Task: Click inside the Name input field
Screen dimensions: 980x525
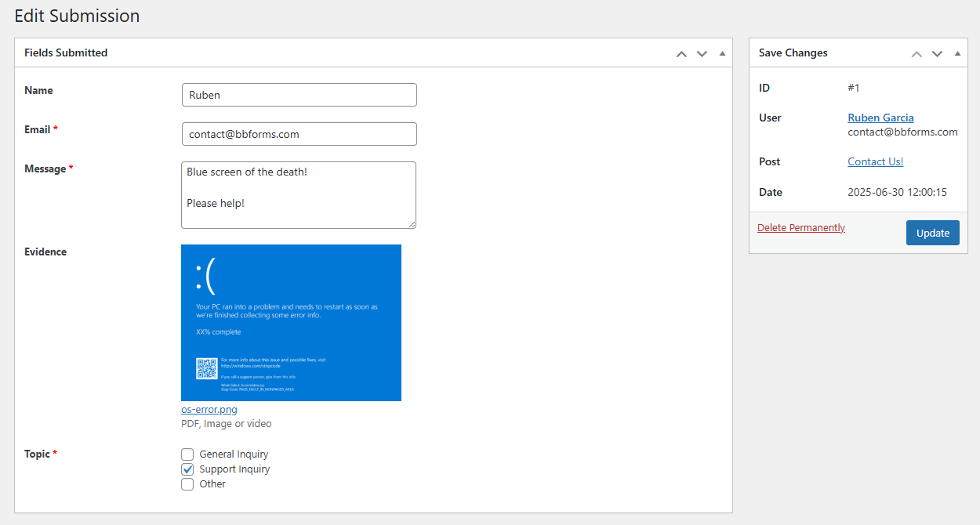Action: tap(299, 94)
